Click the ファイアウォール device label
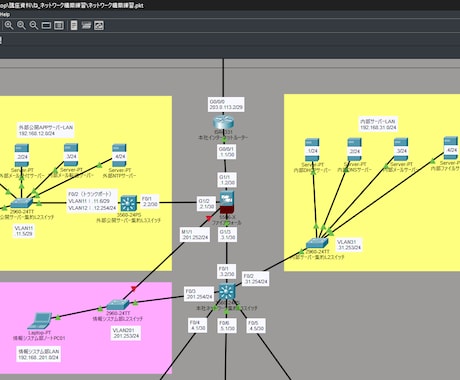460x380 pixels. (227, 222)
